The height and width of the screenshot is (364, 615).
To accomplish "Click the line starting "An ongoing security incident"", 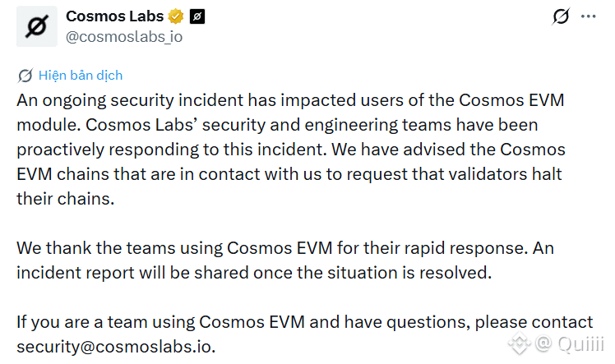I will pos(290,100).
